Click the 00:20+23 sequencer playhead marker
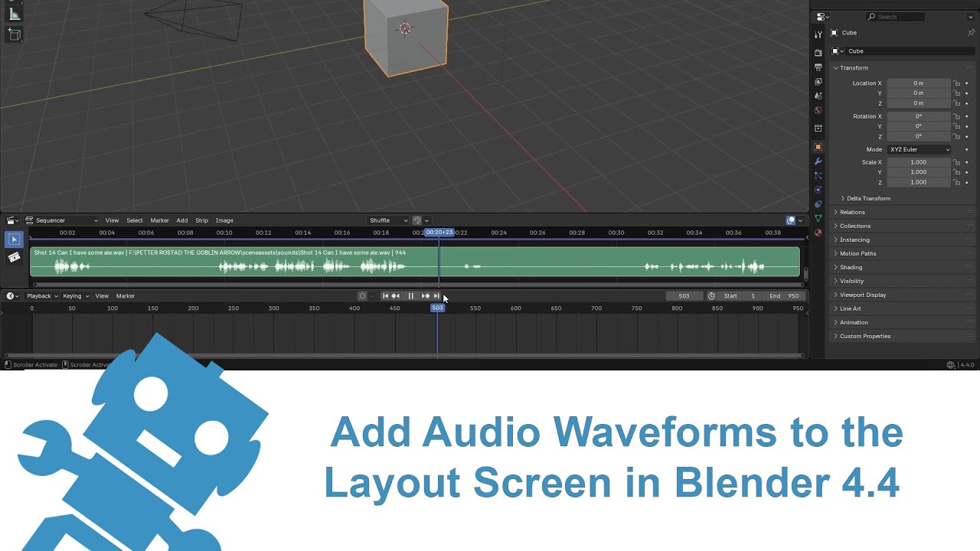 point(439,233)
